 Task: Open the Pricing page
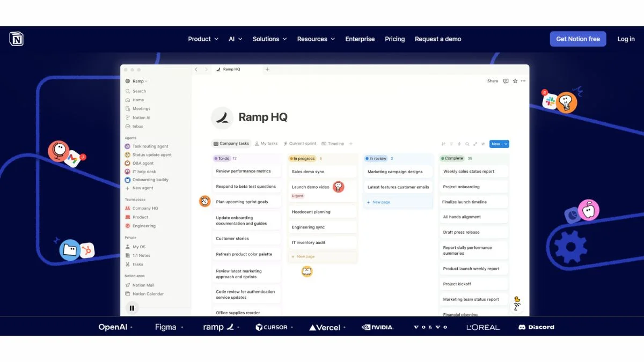(395, 39)
